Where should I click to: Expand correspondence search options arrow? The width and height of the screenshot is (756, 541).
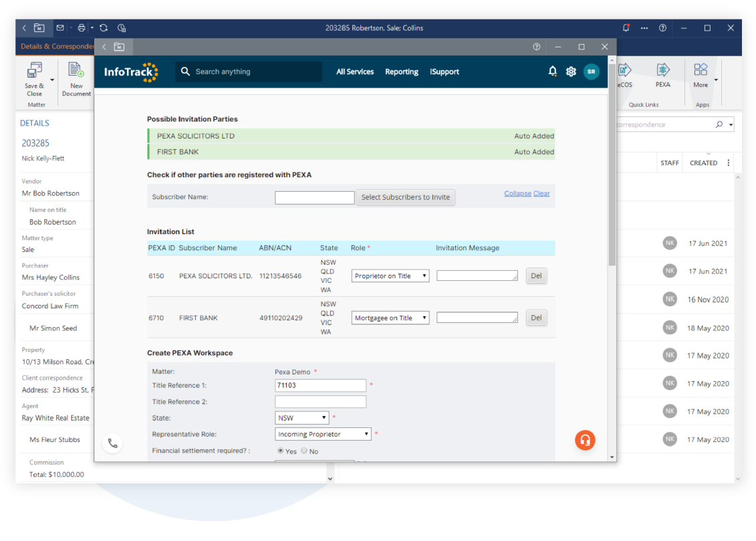731,125
